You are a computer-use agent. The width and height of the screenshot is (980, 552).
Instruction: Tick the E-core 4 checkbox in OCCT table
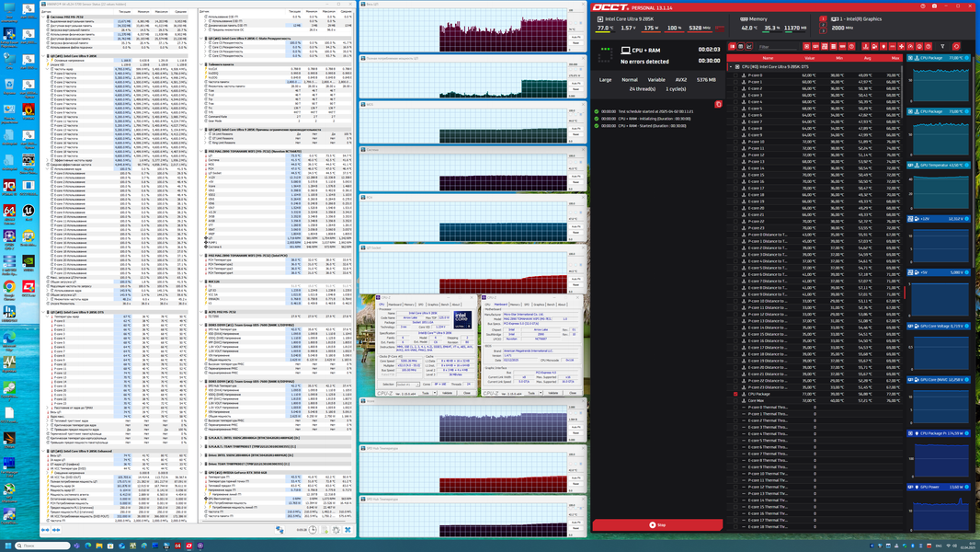click(735, 102)
